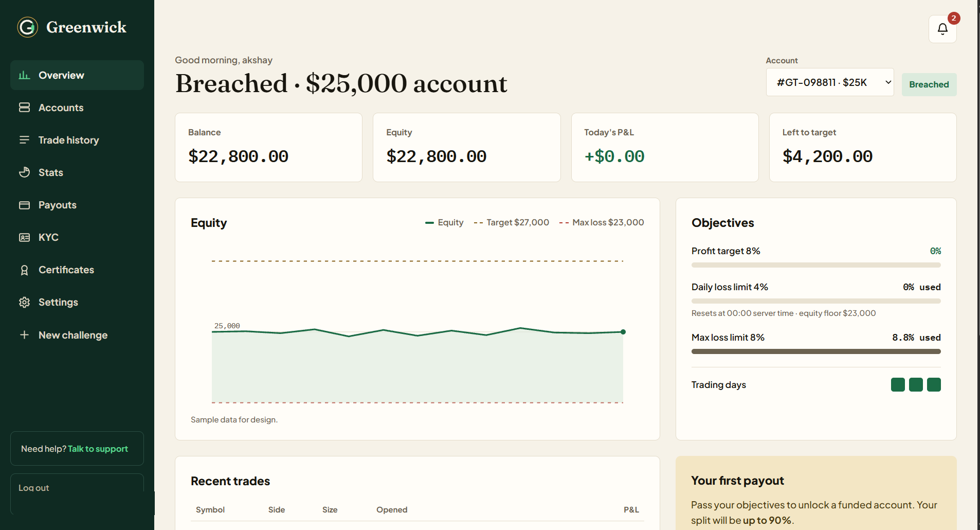View Certificates page
The height and width of the screenshot is (530, 980).
[77, 270]
